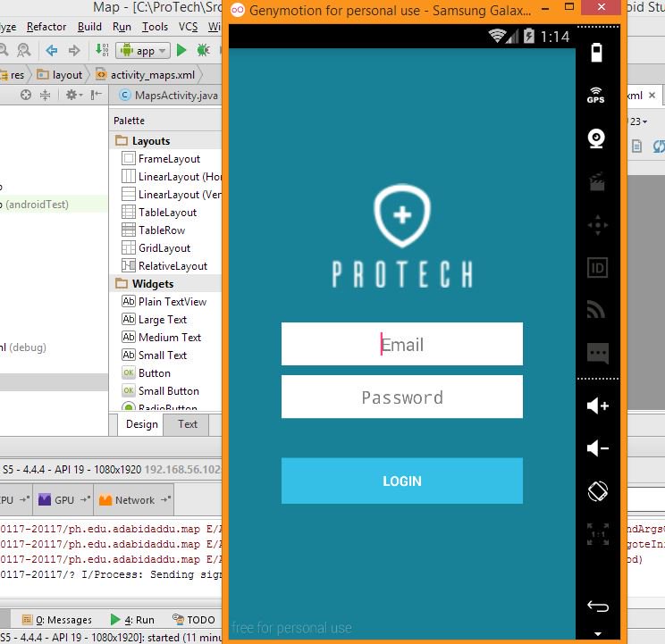Click the debug bug icon in toolbar
The width and height of the screenshot is (665, 644).
tap(203, 50)
